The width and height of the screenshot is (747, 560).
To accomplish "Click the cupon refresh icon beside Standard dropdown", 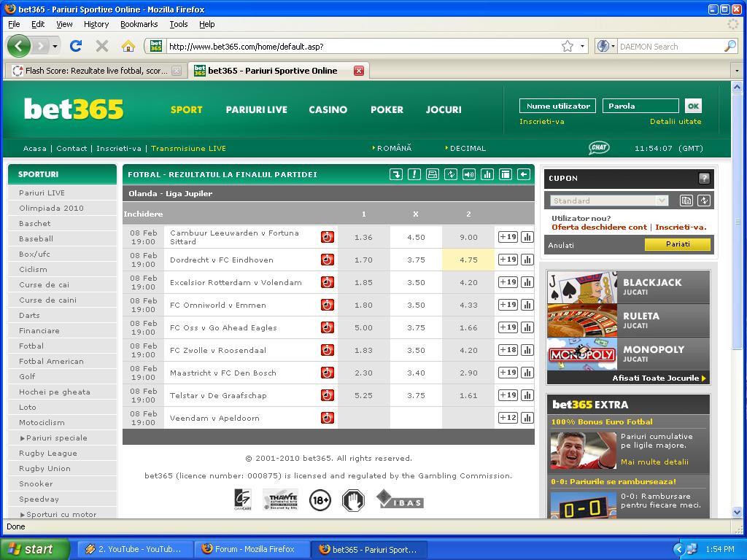I will 704,201.
